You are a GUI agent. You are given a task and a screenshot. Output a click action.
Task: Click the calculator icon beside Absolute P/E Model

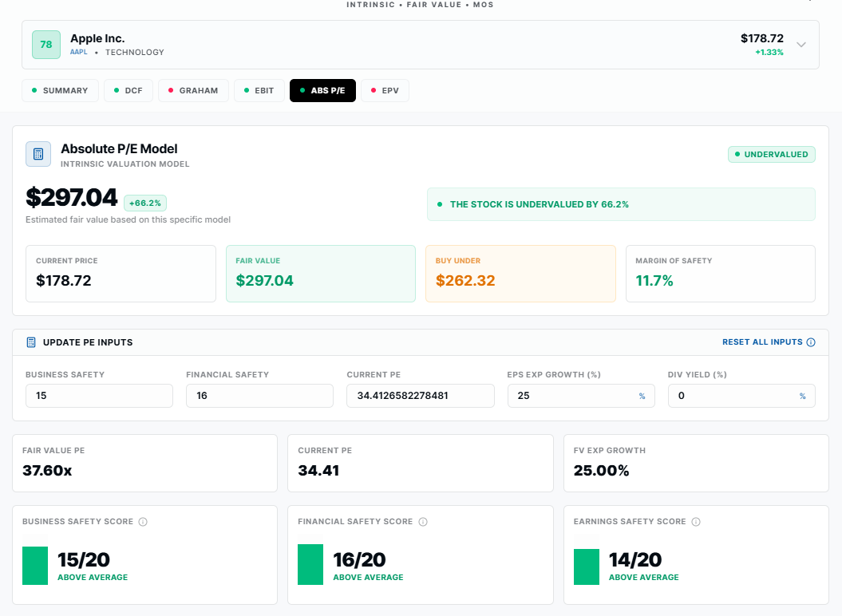(38, 154)
